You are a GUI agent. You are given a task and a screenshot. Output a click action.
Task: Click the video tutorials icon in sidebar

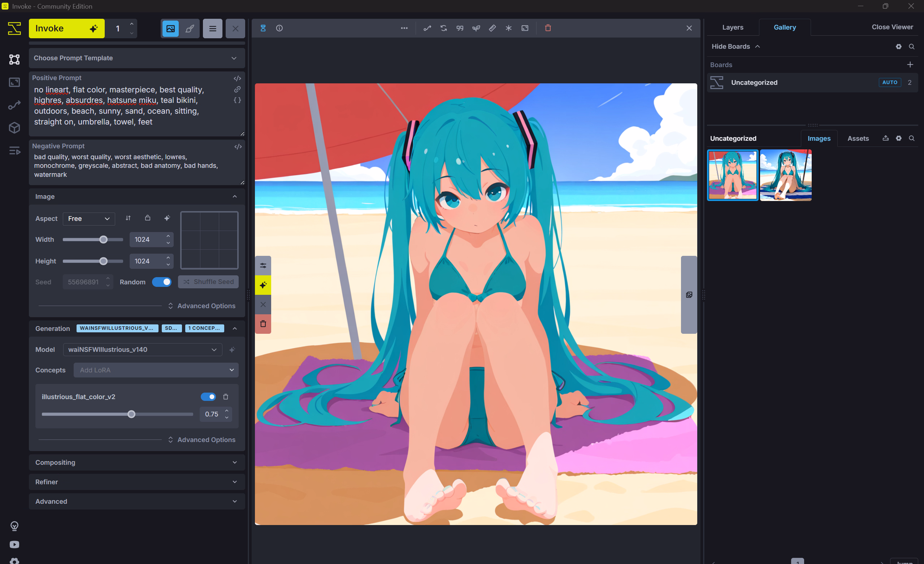14,545
